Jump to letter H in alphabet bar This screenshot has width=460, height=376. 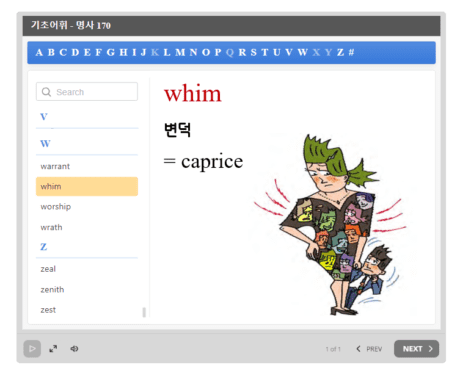[124, 53]
